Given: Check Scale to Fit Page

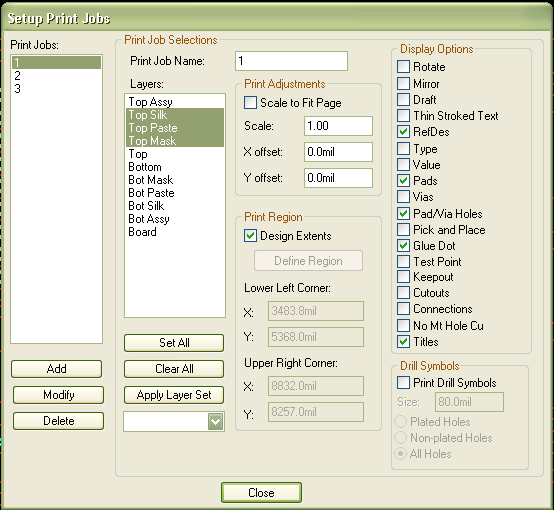Looking at the screenshot, I should click(250, 103).
